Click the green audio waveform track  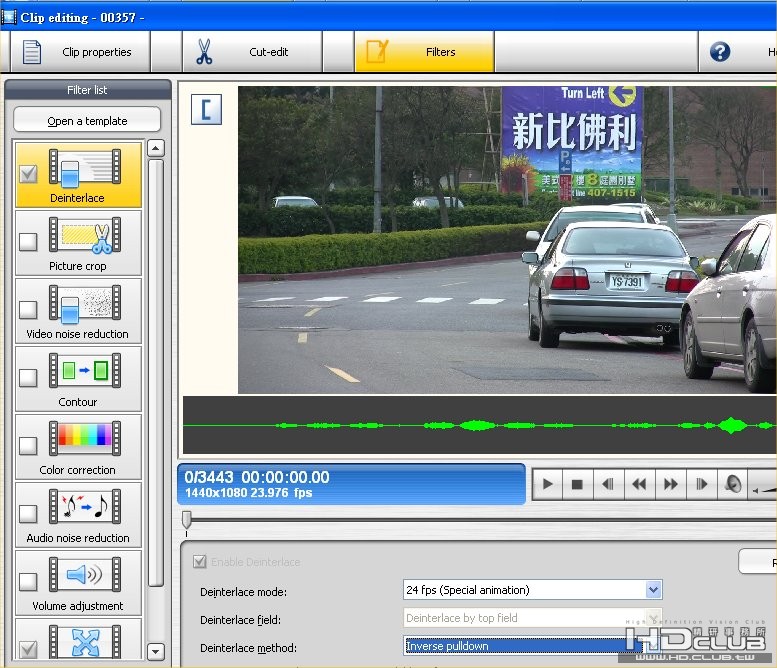coord(480,425)
